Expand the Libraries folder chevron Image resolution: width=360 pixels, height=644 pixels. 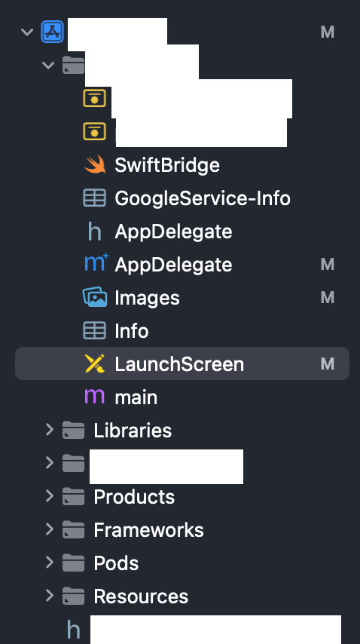(x=49, y=430)
